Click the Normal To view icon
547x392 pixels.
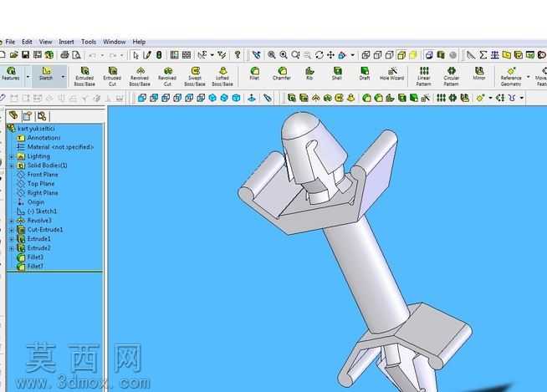[x=252, y=98]
